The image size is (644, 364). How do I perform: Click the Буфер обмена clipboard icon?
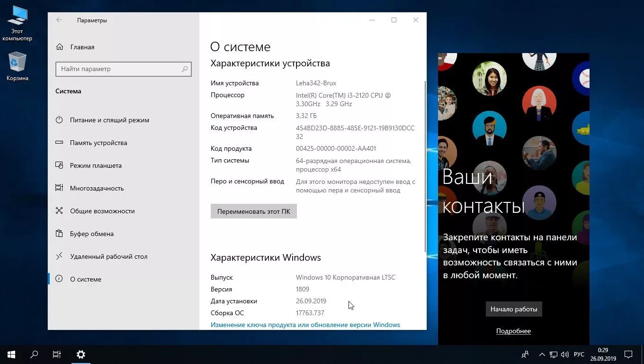click(59, 234)
